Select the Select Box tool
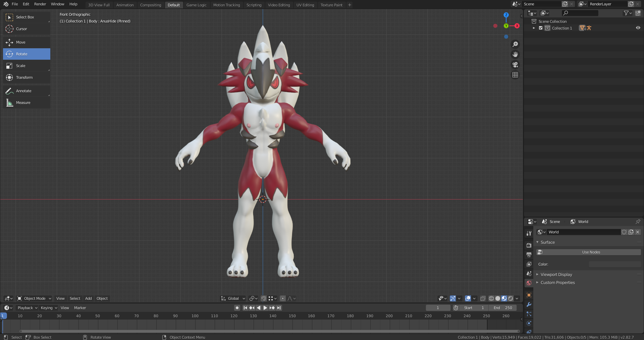Viewport: 644px width, 340px height. point(26,17)
